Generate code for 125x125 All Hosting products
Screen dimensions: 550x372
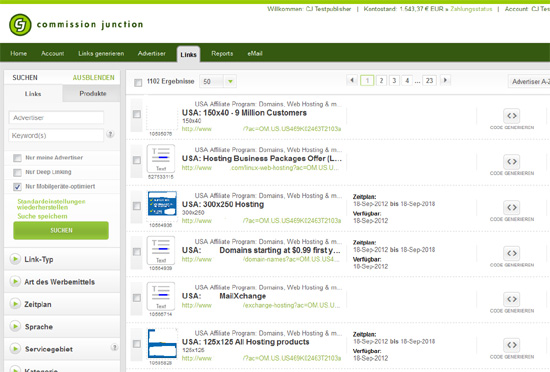[x=512, y=345]
